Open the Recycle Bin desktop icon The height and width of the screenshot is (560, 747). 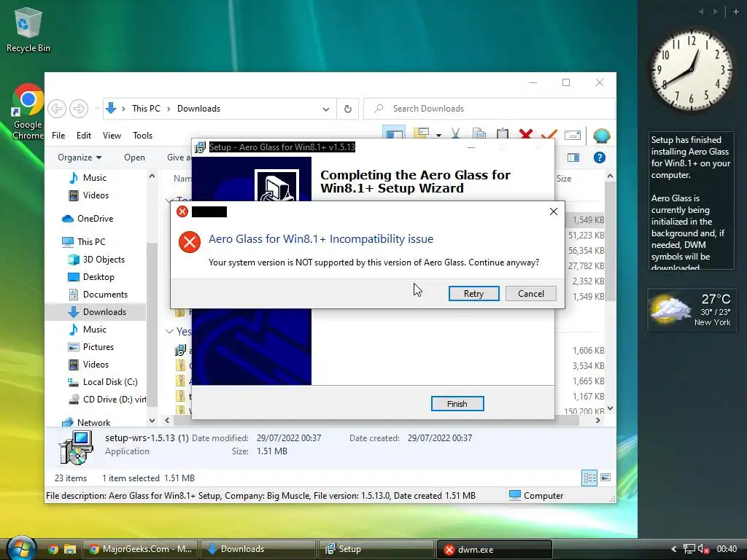[28, 29]
